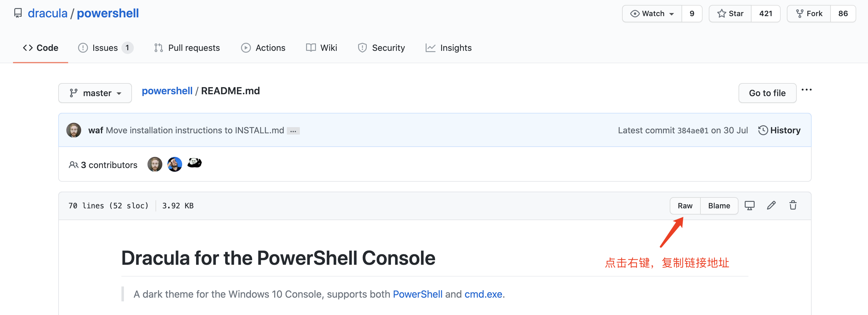868x315 pixels.
Task: Open the cmd.exe link in README
Action: [x=483, y=294]
